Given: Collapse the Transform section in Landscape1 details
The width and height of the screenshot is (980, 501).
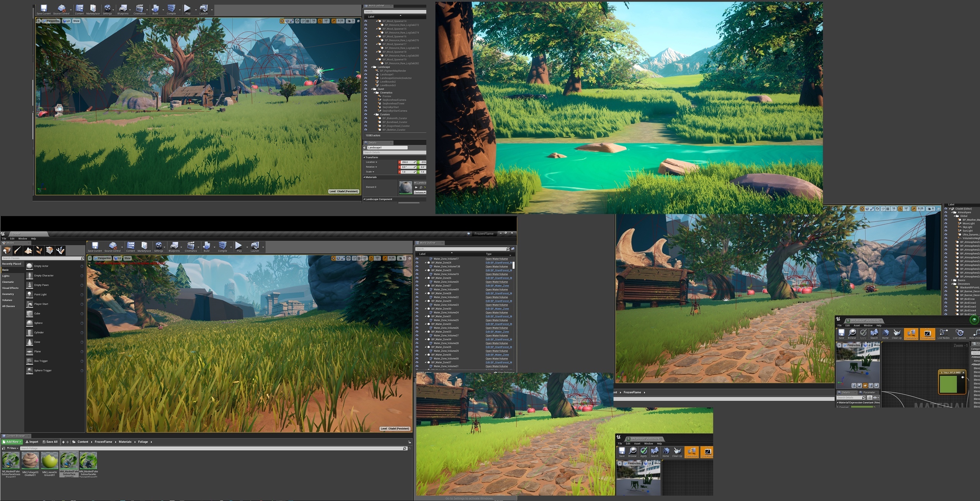Looking at the screenshot, I should pos(364,157).
